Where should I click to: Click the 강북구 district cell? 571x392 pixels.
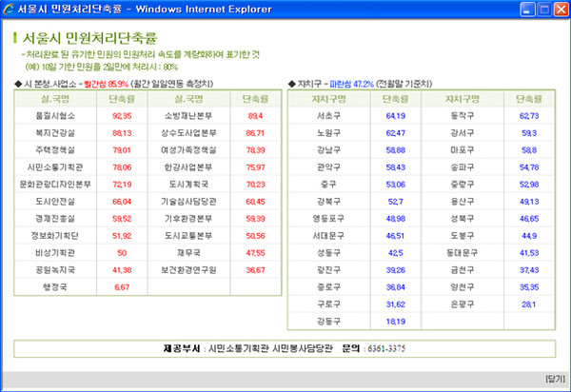click(329, 202)
